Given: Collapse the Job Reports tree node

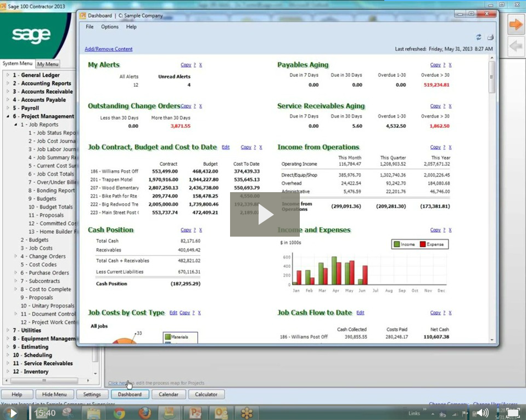Looking at the screenshot, I should pyautogui.click(x=15, y=125).
